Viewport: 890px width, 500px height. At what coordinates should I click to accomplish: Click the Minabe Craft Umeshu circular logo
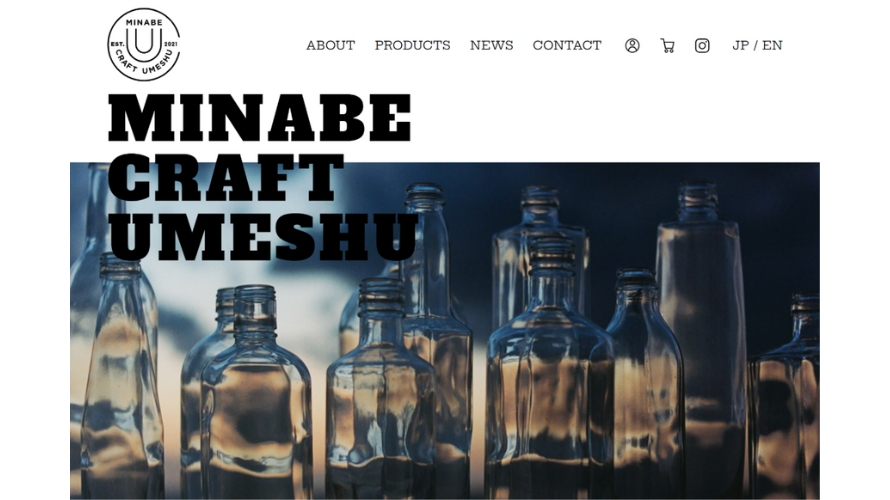coord(144,44)
